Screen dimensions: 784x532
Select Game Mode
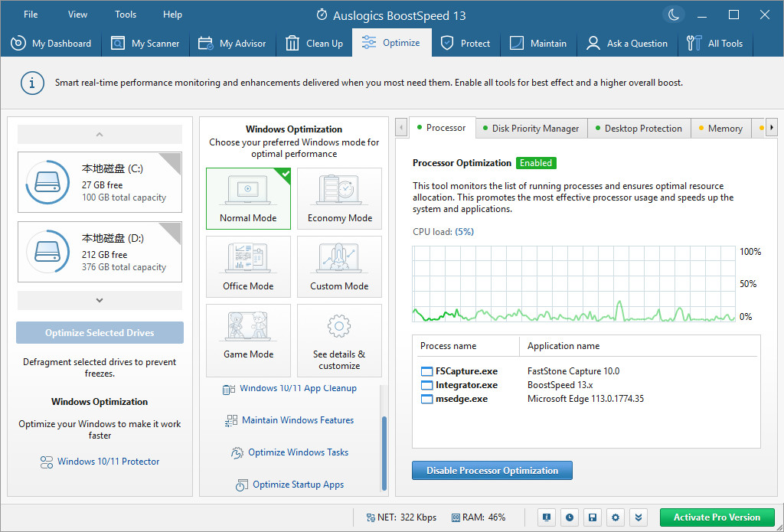pos(249,341)
